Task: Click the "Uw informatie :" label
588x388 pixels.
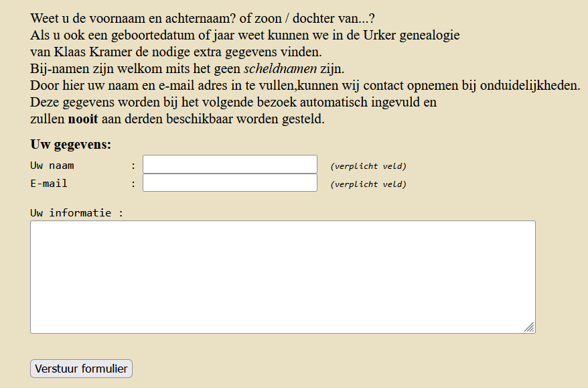Action: (x=77, y=213)
